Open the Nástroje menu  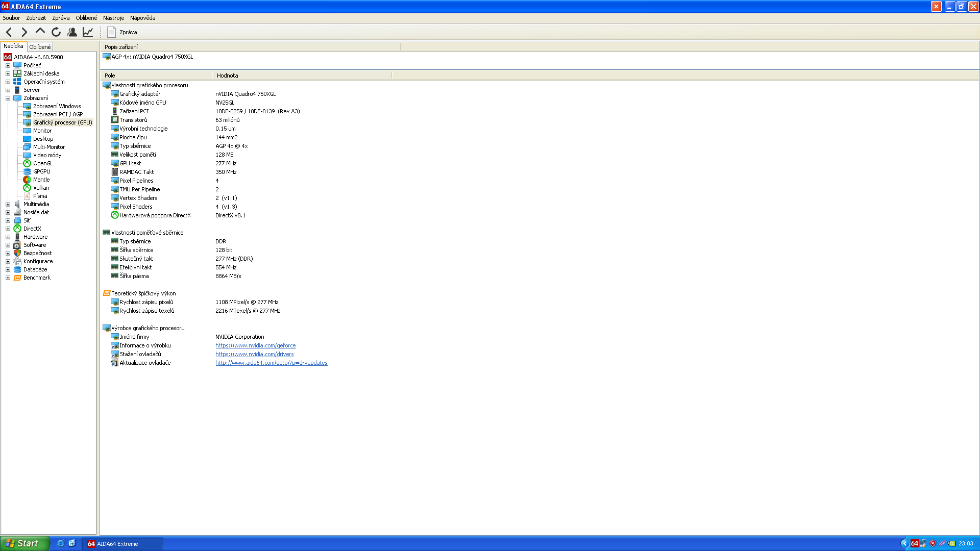tap(113, 18)
